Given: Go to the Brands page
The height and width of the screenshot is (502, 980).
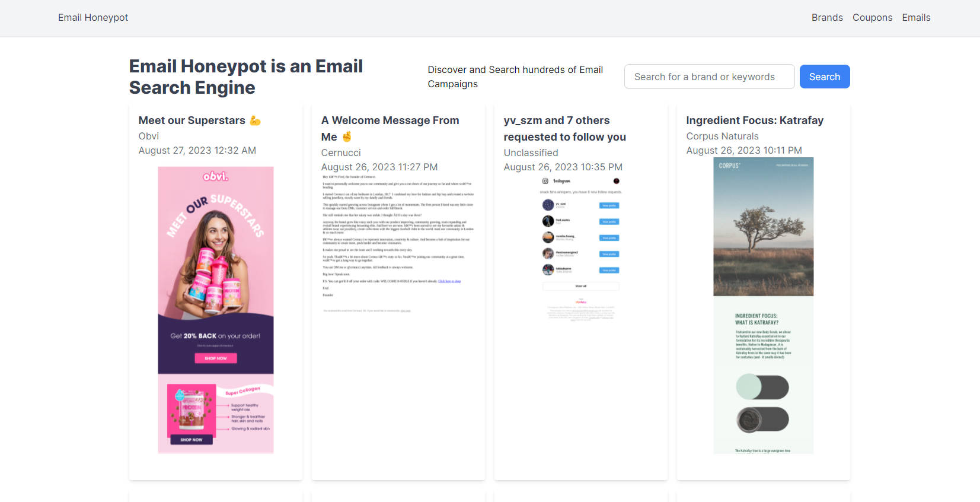Looking at the screenshot, I should [x=827, y=18].
